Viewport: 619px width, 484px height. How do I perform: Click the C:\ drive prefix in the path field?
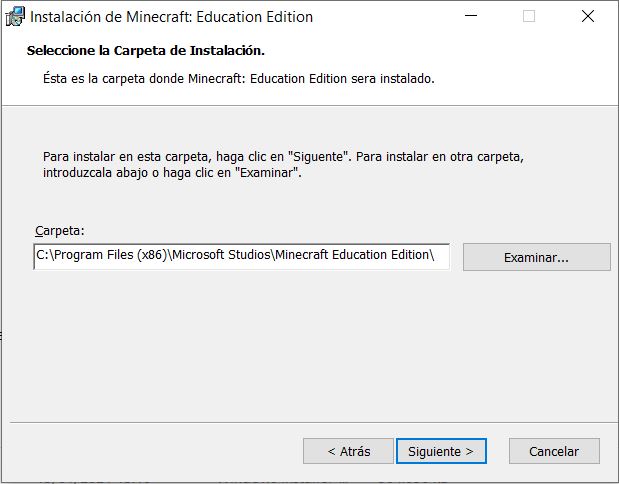click(45, 255)
